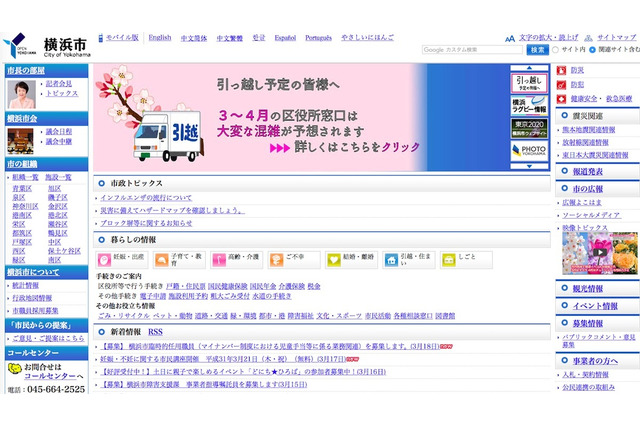The height and width of the screenshot is (426, 640).
Task: Click the red 防犯 crime prevention icon
Action: [562, 84]
